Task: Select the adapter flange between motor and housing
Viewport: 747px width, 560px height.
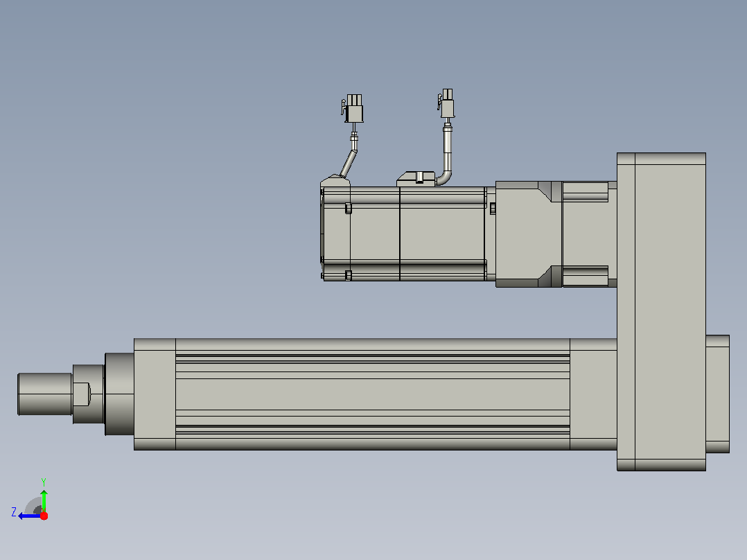Action: click(556, 234)
